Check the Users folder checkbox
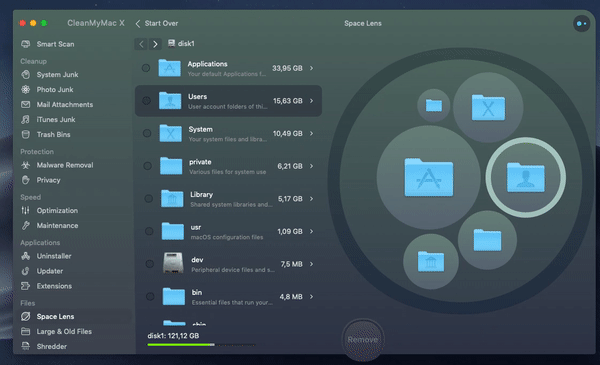 146,101
